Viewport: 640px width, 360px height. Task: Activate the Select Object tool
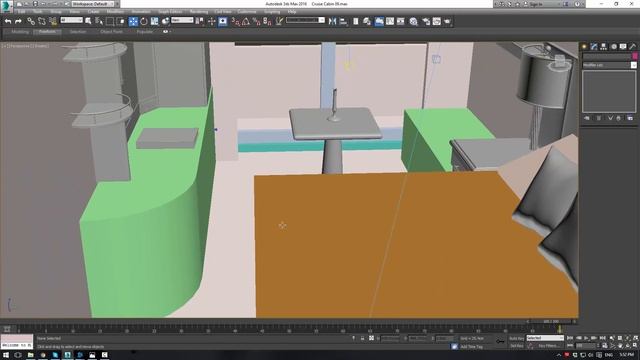(88, 21)
